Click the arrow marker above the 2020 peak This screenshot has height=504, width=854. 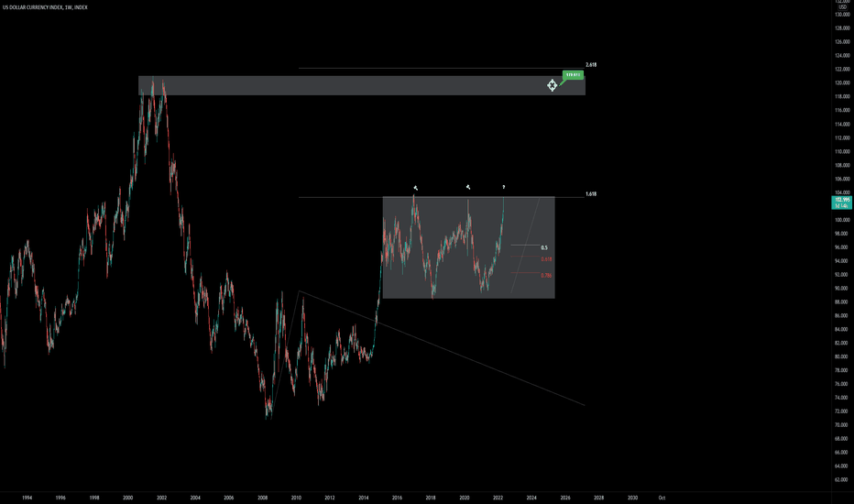[468, 187]
